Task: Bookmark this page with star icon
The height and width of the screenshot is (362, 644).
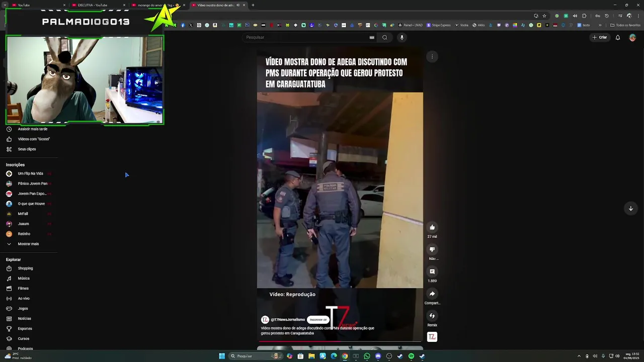Action: (x=544, y=16)
